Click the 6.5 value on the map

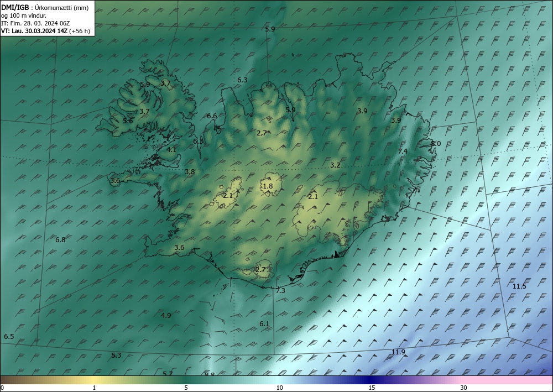(x=9, y=336)
